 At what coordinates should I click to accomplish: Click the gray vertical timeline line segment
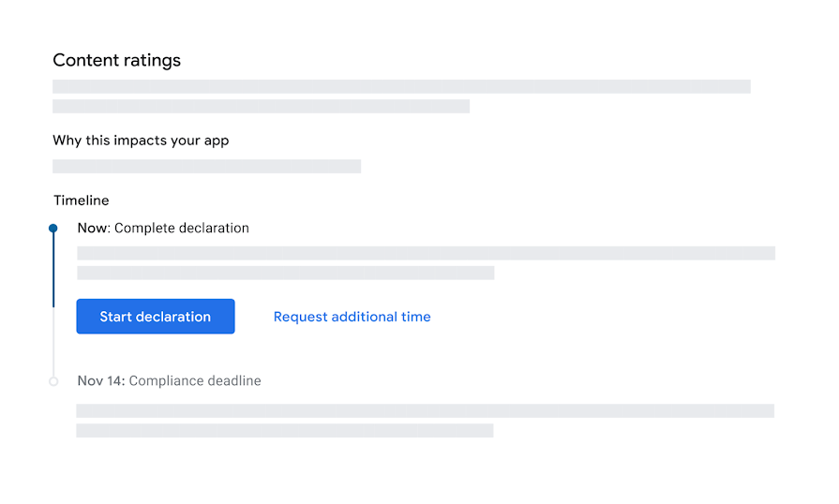click(x=53, y=342)
